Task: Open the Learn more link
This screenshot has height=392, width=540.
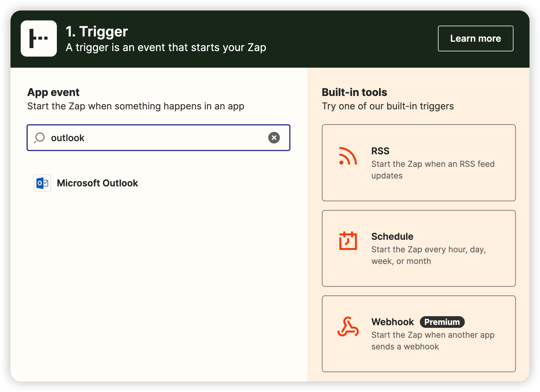Action: [x=475, y=38]
